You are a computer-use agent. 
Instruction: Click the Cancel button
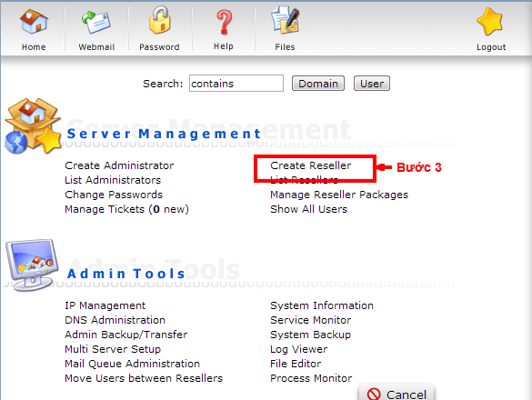(x=396, y=393)
